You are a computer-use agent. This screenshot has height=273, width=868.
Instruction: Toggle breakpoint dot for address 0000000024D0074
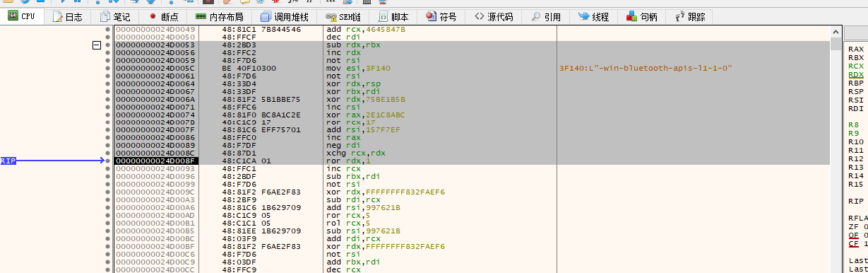(107, 115)
